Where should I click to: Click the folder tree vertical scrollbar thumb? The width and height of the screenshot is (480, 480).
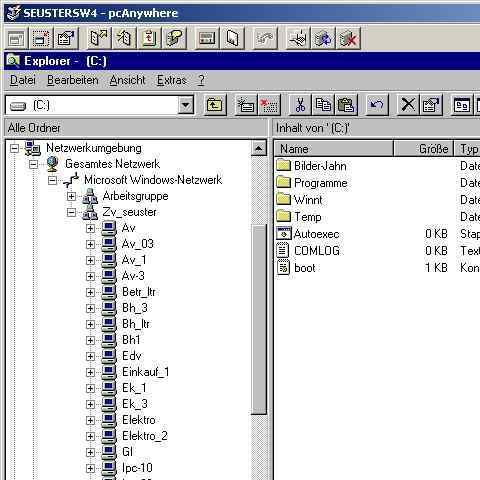tap(259, 319)
